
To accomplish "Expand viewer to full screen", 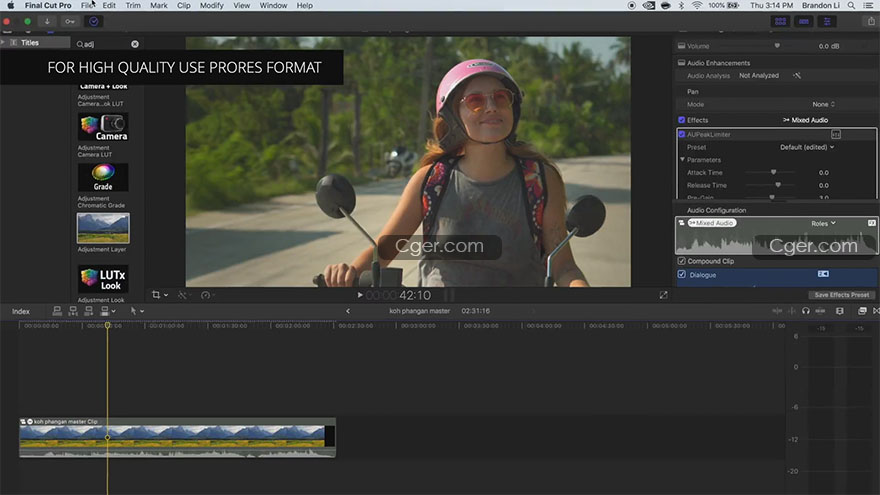I will (663, 295).
